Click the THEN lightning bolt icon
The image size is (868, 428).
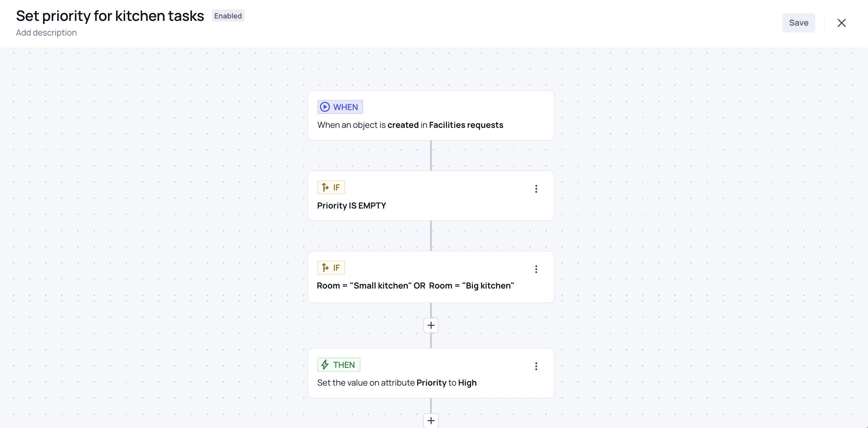coord(325,365)
